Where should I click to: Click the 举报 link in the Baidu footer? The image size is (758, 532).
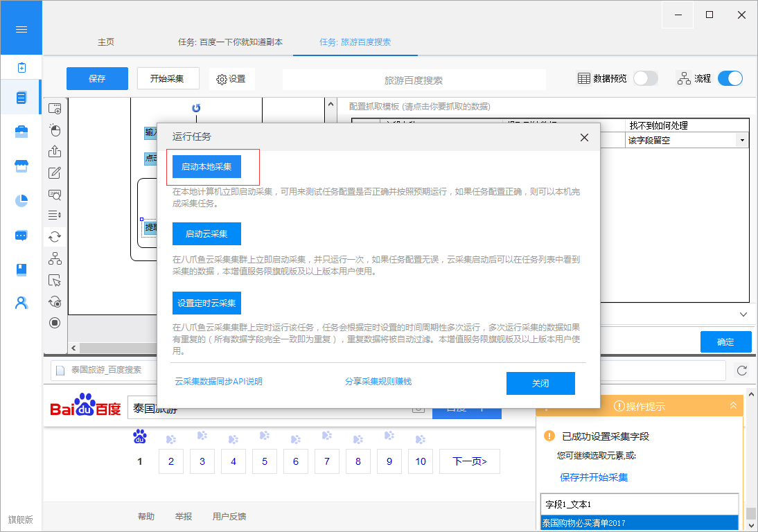[183, 517]
